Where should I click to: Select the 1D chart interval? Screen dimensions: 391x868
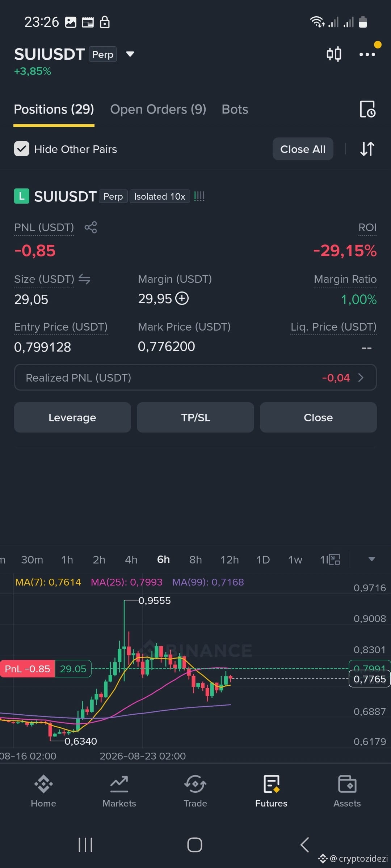(x=263, y=560)
